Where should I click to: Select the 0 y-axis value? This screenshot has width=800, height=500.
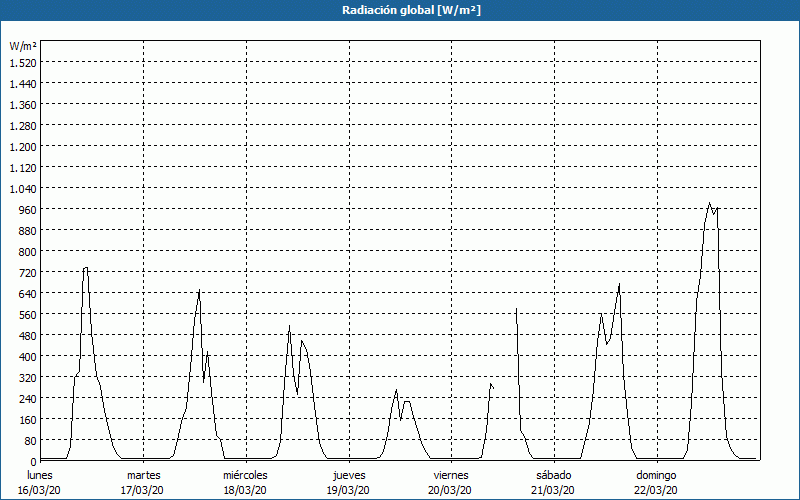click(x=34, y=461)
